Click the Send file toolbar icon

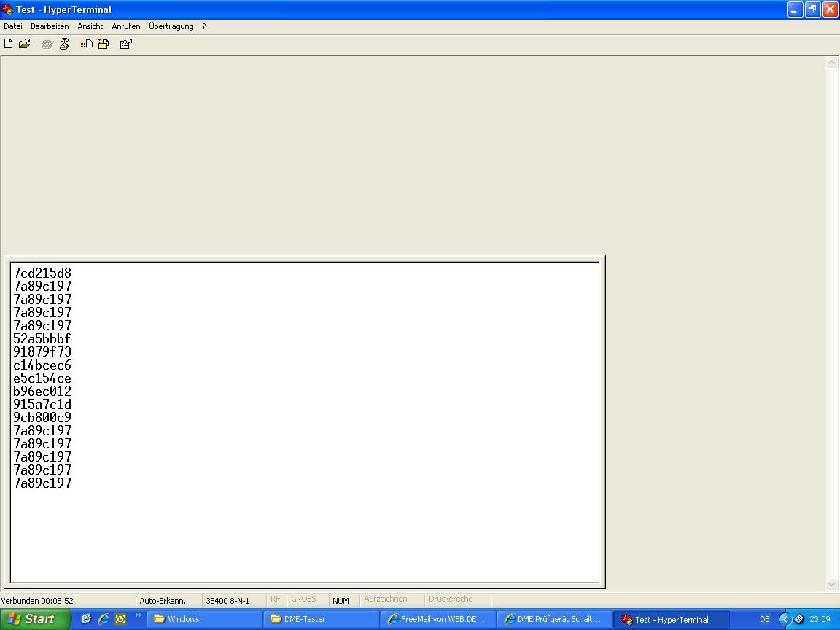tap(87, 44)
